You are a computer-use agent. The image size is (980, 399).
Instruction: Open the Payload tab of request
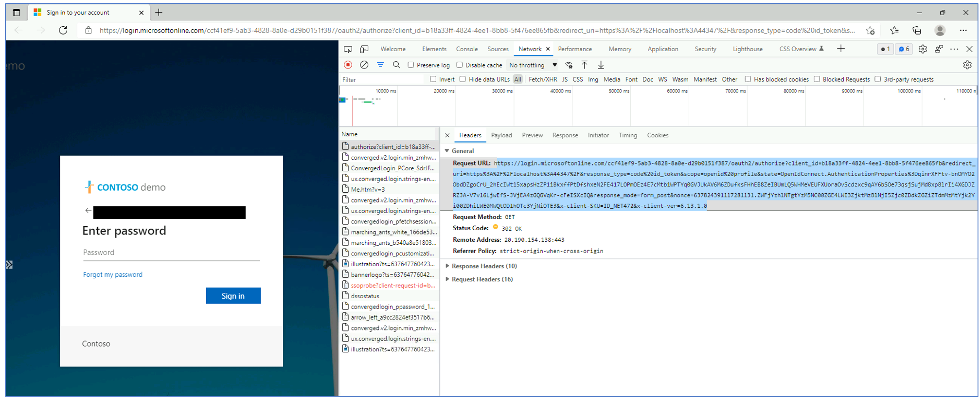501,135
